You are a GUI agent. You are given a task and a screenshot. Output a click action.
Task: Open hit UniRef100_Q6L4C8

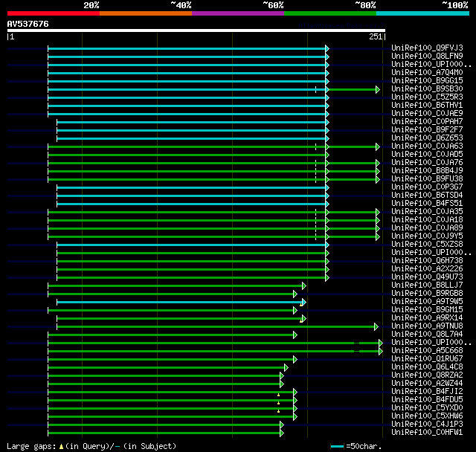pos(427,367)
